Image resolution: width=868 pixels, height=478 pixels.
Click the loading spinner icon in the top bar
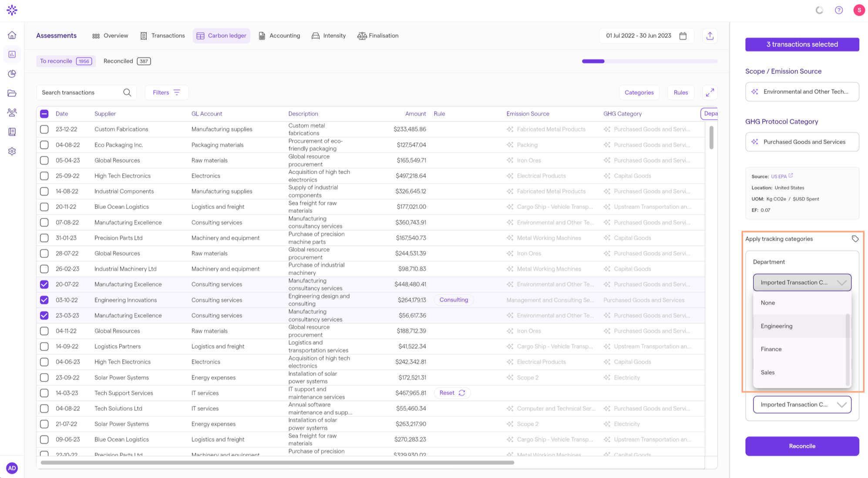tap(819, 10)
